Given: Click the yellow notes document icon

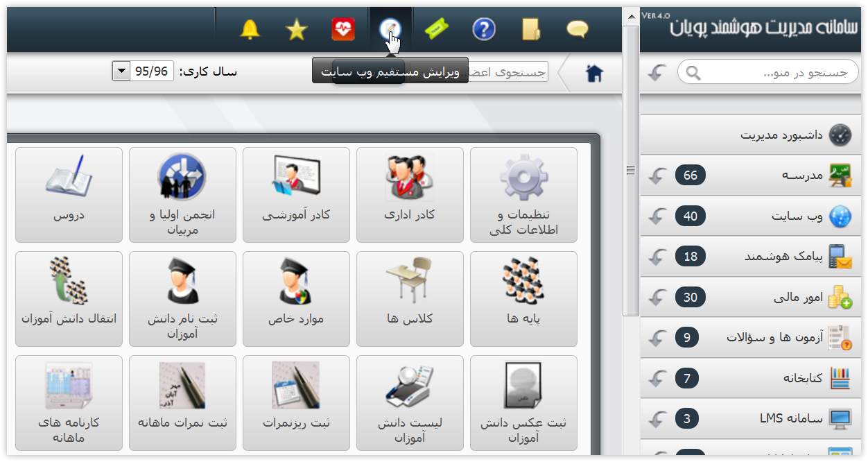Looking at the screenshot, I should pyautogui.click(x=530, y=29).
